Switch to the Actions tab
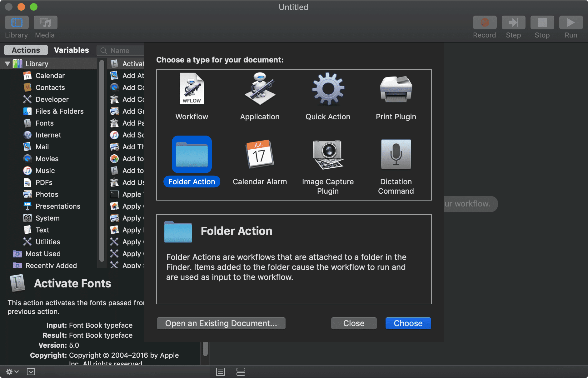The width and height of the screenshot is (588, 378). point(26,50)
